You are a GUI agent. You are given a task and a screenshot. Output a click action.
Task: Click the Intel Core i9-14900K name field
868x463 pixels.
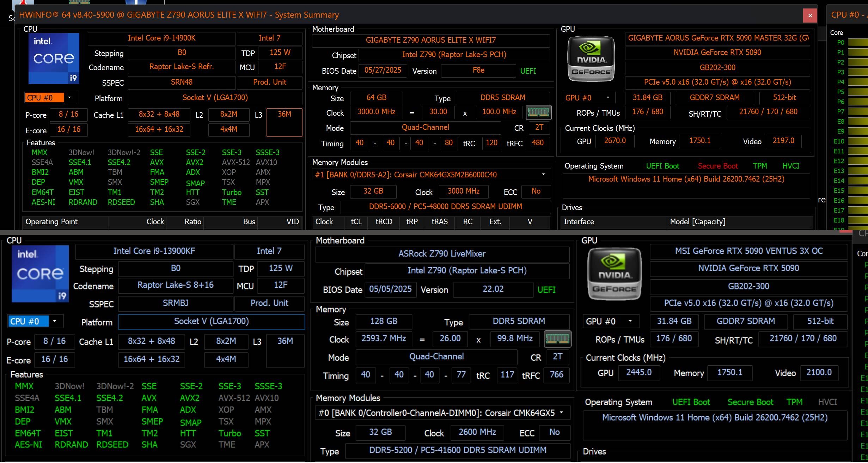161,38
